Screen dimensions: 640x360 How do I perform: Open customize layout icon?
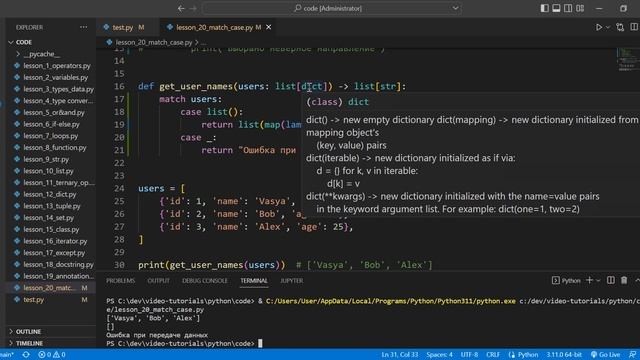click(580, 8)
